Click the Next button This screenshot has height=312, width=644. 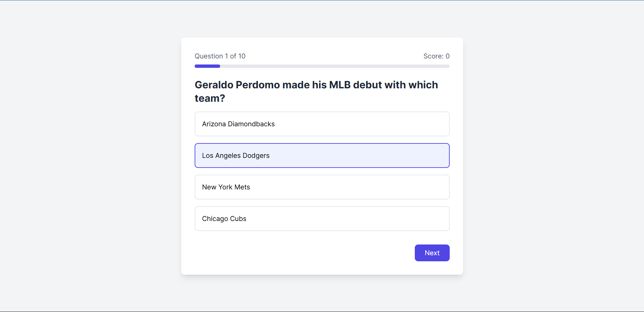click(432, 253)
